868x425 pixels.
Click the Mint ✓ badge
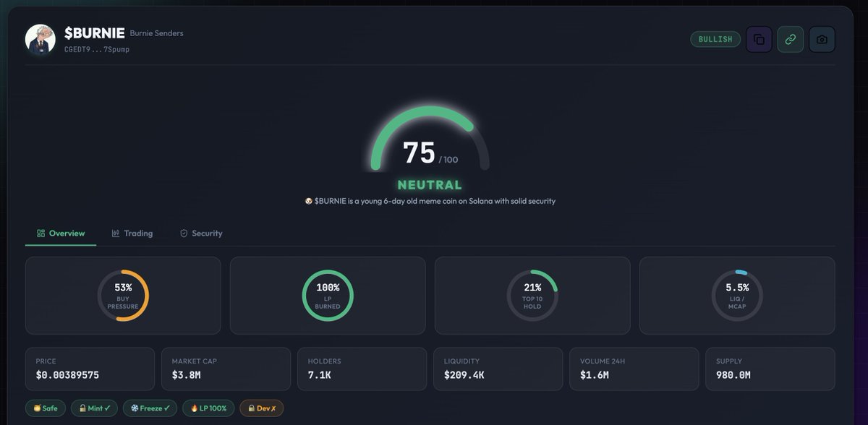tap(95, 408)
